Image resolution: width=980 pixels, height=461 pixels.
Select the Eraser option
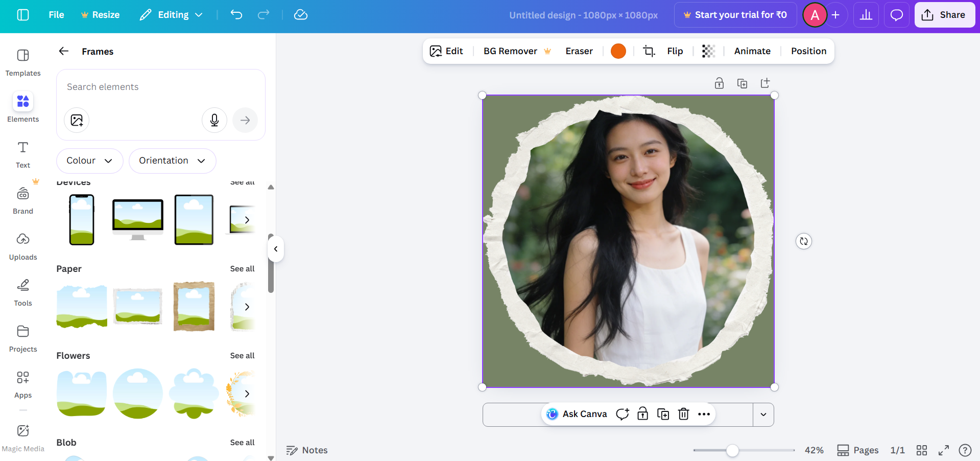579,51
